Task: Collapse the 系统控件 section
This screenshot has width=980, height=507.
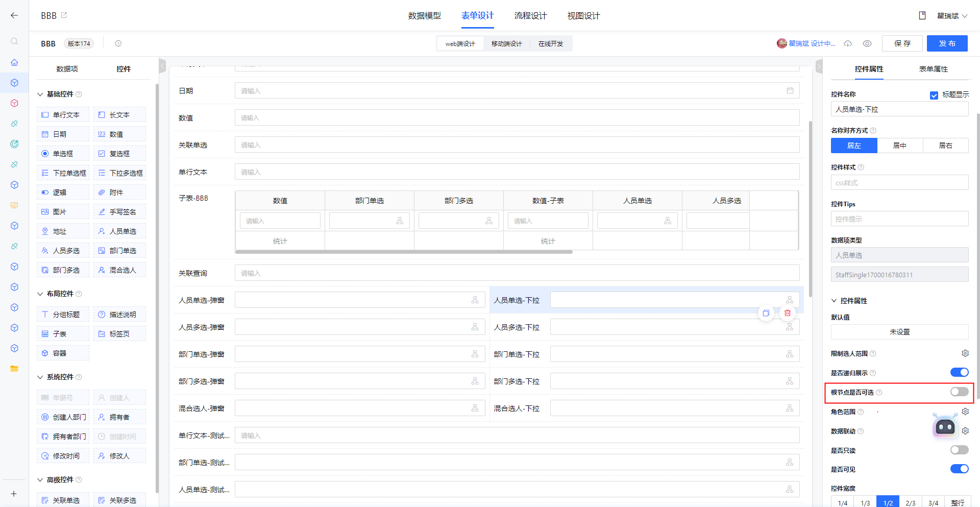Action: click(x=40, y=377)
